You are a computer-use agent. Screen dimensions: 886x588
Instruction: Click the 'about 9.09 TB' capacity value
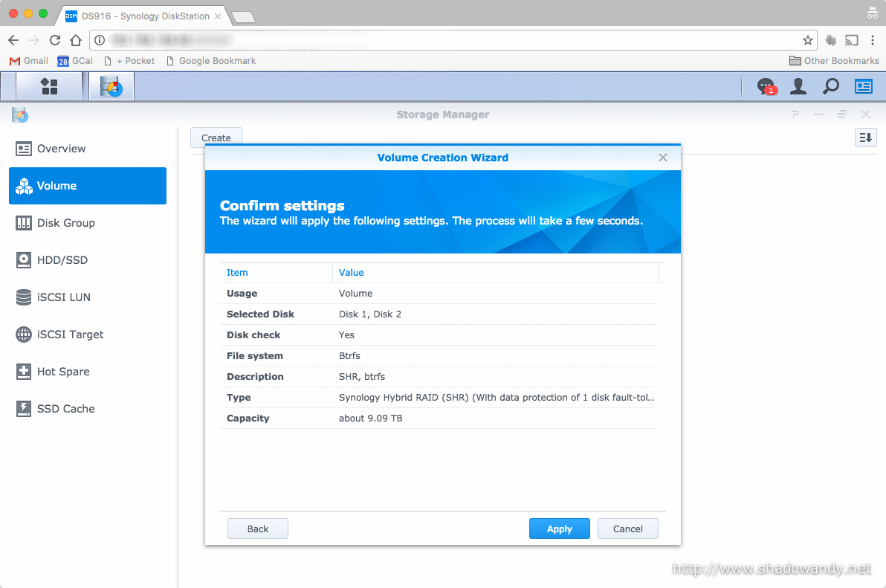tap(371, 418)
